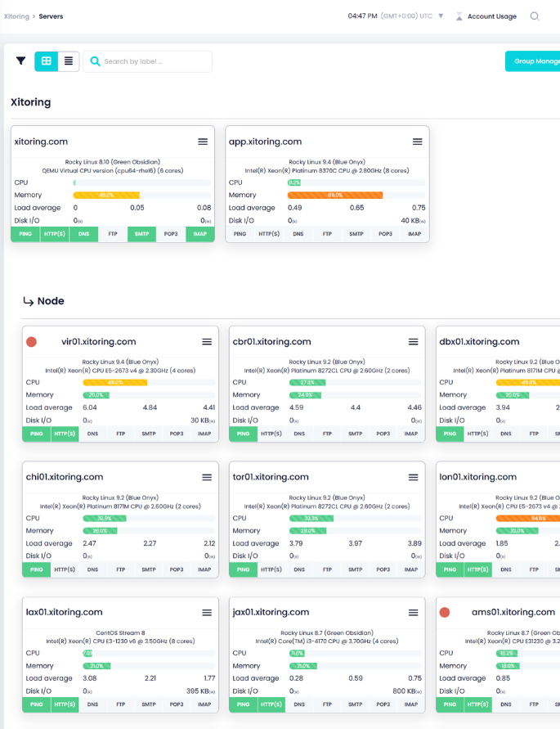Image resolution: width=560 pixels, height=729 pixels.
Task: Click the Xitoring group heading
Action: coord(31,102)
